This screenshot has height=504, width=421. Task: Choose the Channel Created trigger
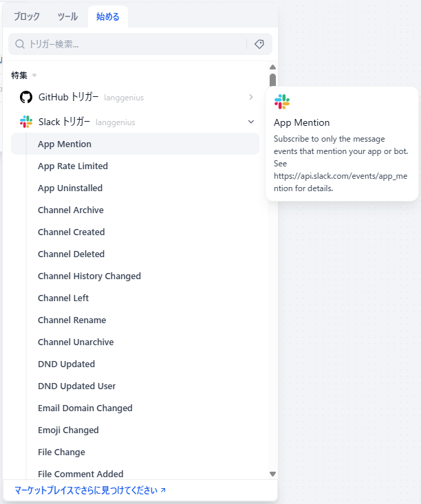(71, 232)
